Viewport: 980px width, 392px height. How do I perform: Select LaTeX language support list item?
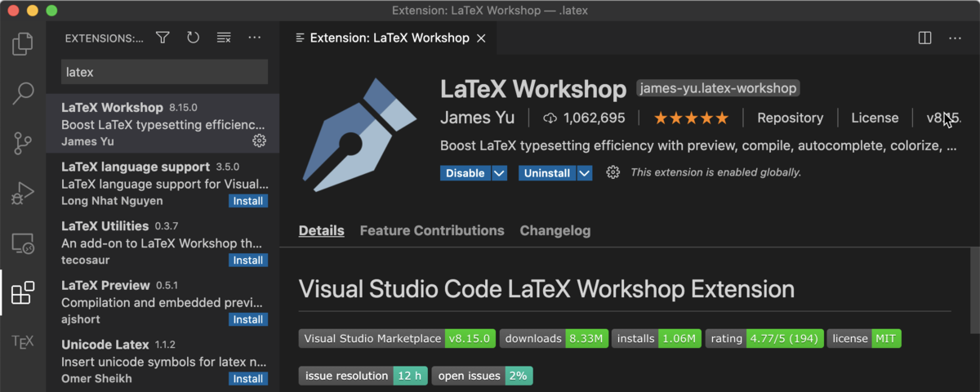tap(163, 183)
